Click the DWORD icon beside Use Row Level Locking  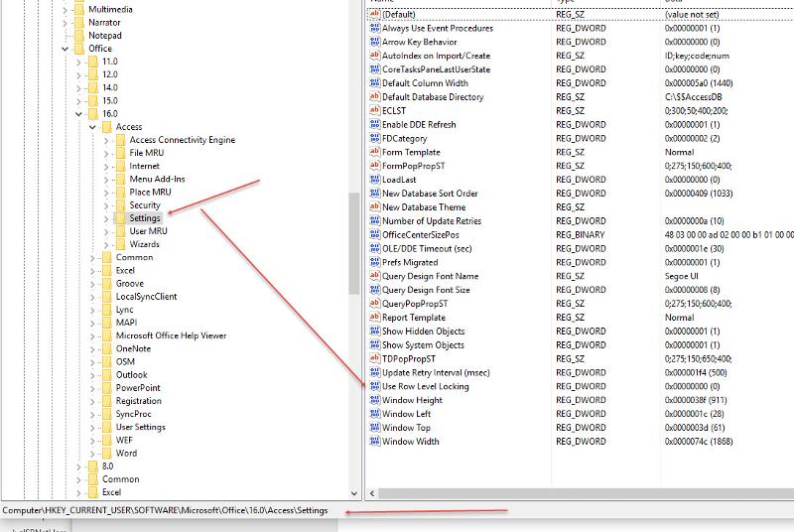(375, 386)
